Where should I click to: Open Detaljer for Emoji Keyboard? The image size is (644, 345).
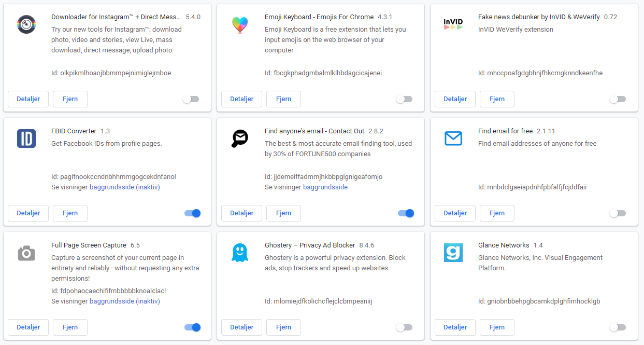(241, 99)
